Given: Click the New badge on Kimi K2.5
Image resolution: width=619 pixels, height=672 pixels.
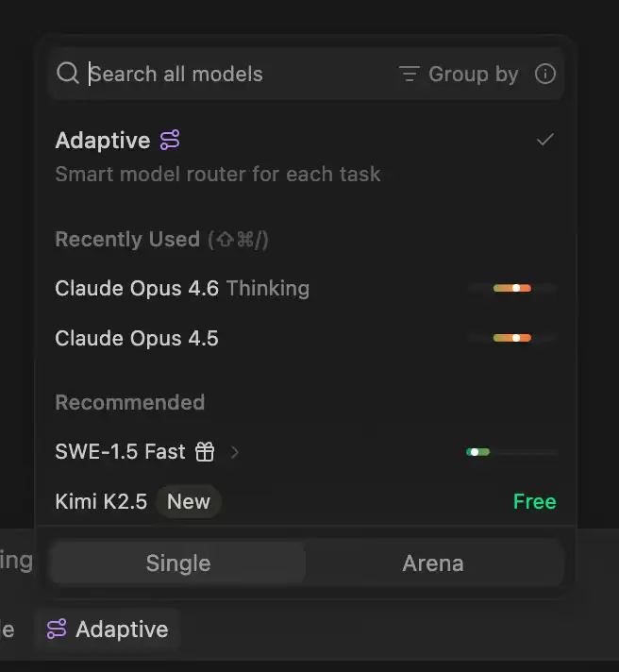Looking at the screenshot, I should click(x=189, y=501).
